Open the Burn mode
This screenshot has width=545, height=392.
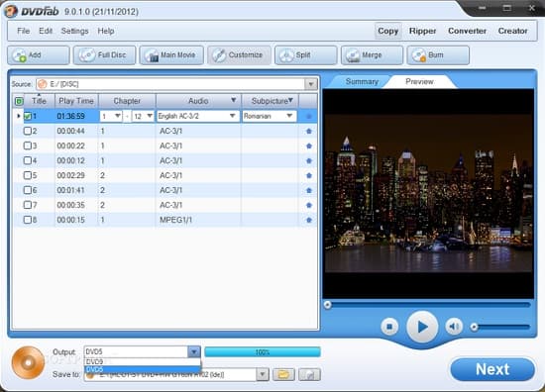coord(438,55)
